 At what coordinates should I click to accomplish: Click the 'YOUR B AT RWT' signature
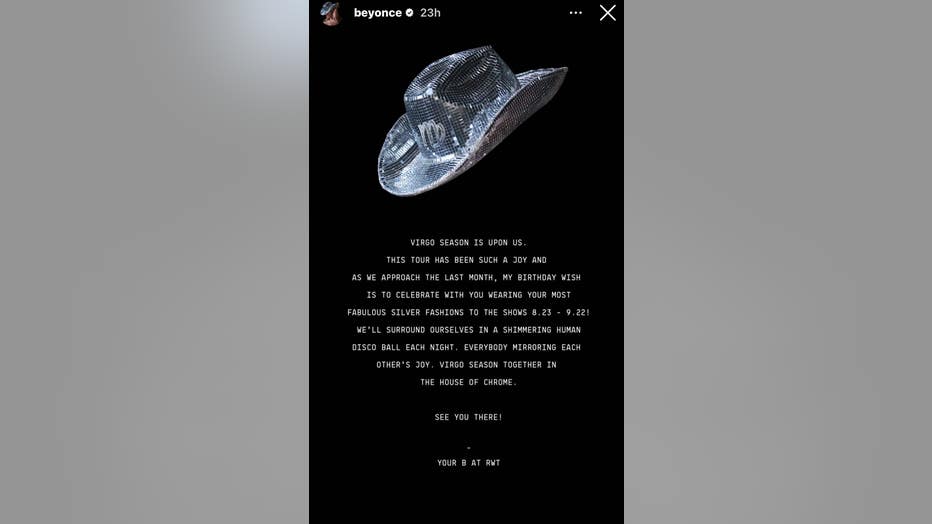click(x=468, y=463)
